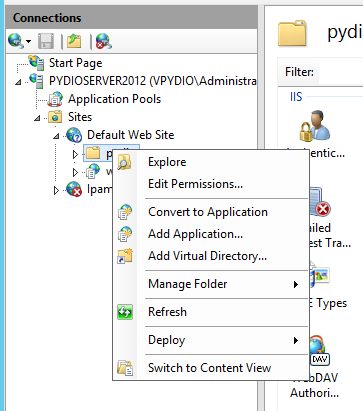Click the Filter input field
The image size is (363, 411).
(x=341, y=72)
